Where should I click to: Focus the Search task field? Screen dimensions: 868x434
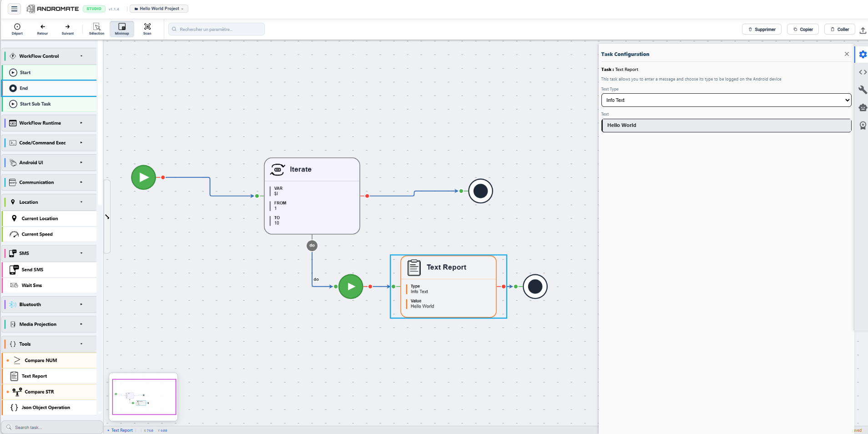click(52, 427)
